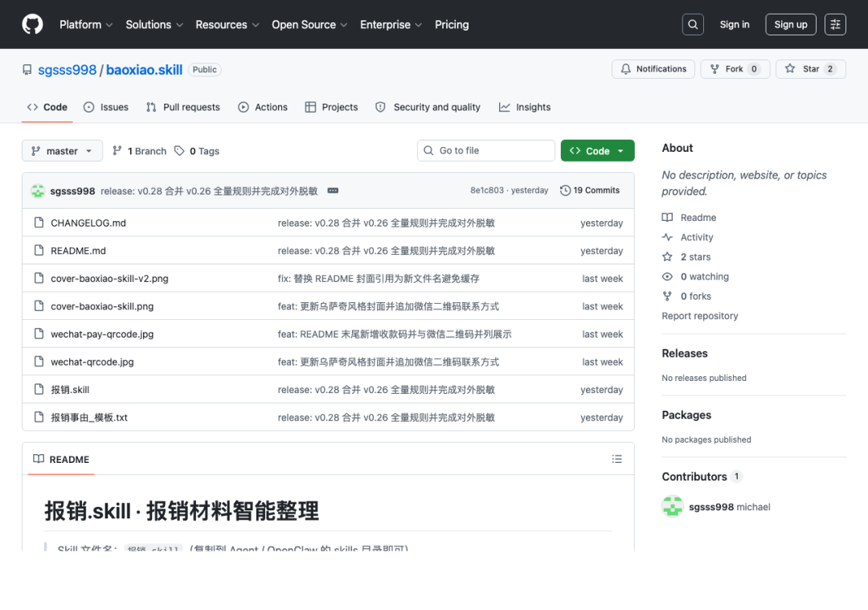The width and height of the screenshot is (868, 610).
Task: Click the star icon beside 2 stars
Action: tap(667, 257)
